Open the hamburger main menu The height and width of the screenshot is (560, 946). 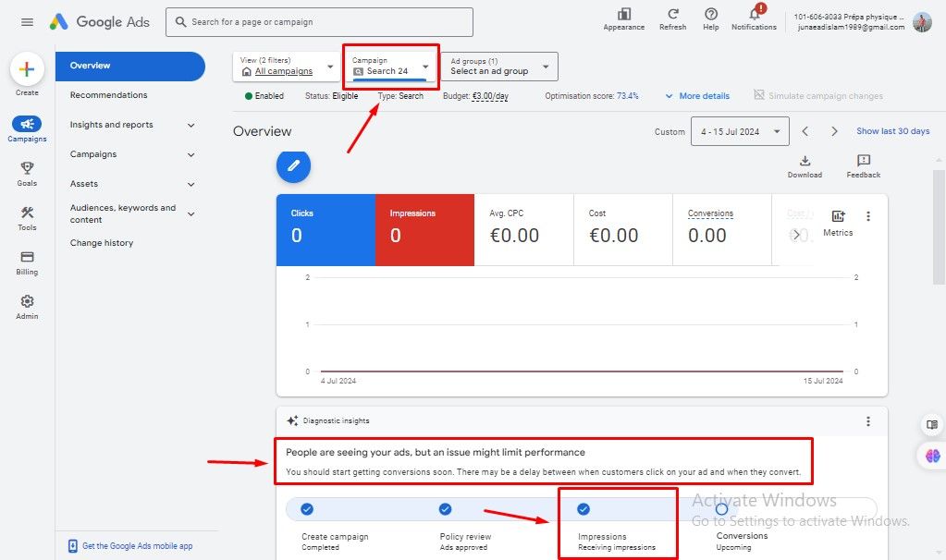27,22
